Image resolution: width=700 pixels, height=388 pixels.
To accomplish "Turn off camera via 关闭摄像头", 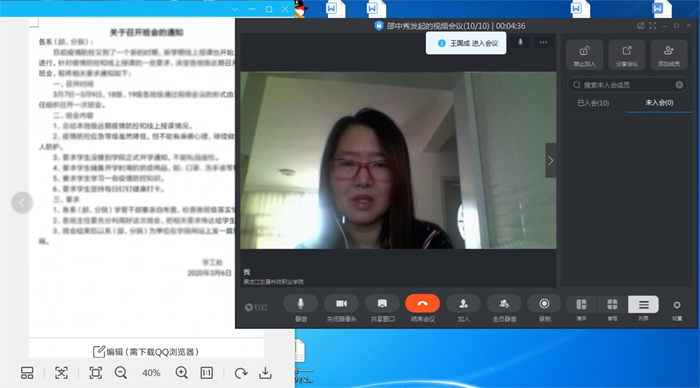I will click(342, 304).
